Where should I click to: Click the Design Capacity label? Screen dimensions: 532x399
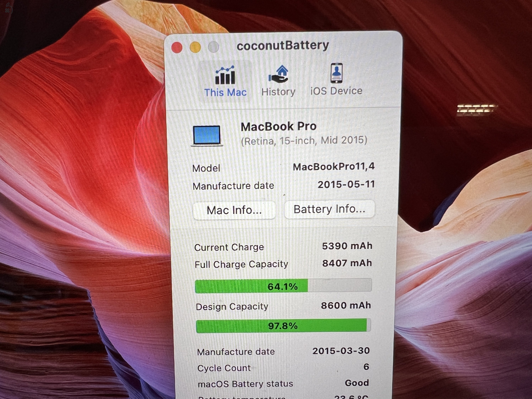pyautogui.click(x=232, y=307)
